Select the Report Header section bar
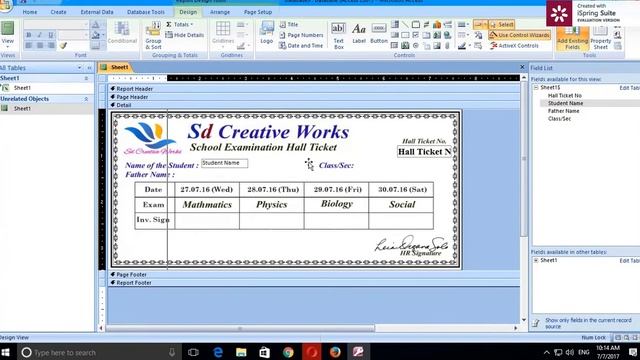The image size is (640, 360). click(314, 89)
